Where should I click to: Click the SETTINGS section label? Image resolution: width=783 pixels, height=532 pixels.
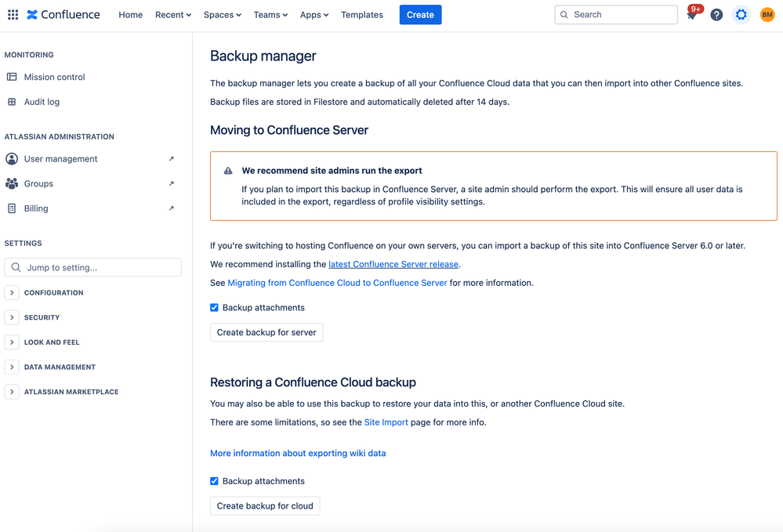point(23,244)
